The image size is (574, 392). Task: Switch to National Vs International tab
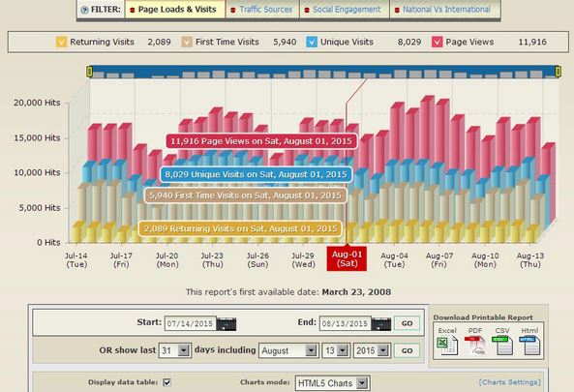coord(444,9)
